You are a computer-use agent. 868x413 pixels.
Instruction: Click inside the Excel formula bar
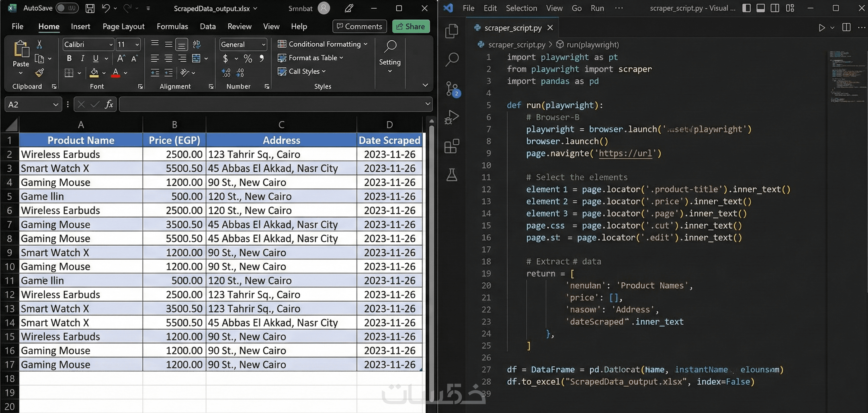tap(270, 104)
